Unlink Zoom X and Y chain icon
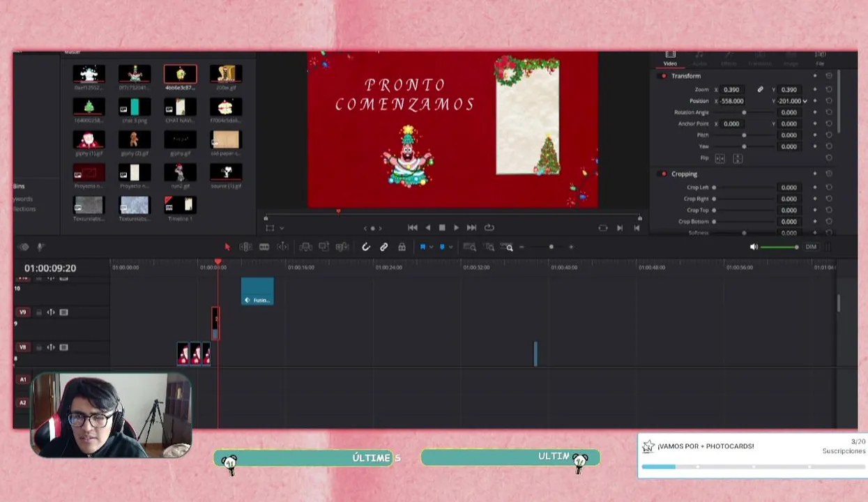Image resolution: width=868 pixels, height=502 pixels. pos(760,89)
